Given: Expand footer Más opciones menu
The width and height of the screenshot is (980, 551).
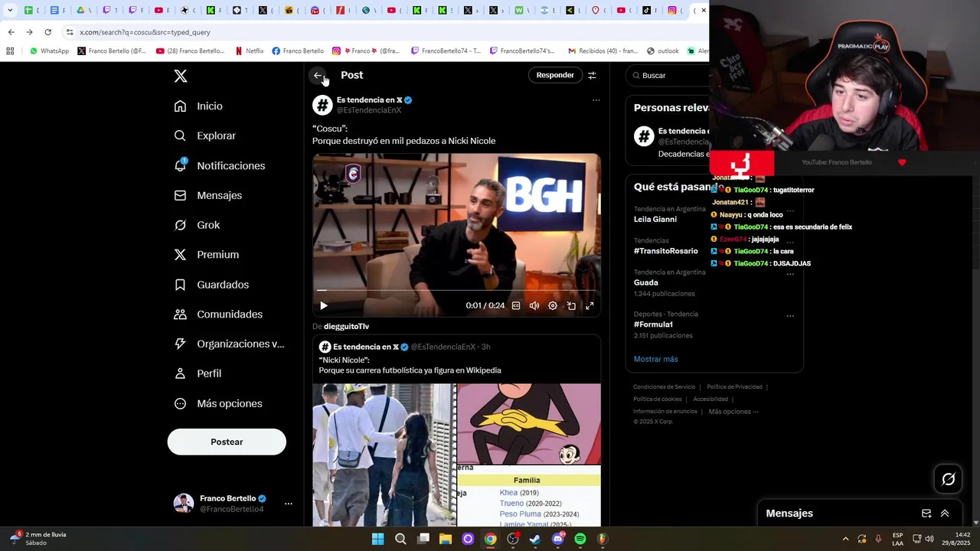Looking at the screenshot, I should [x=733, y=412].
